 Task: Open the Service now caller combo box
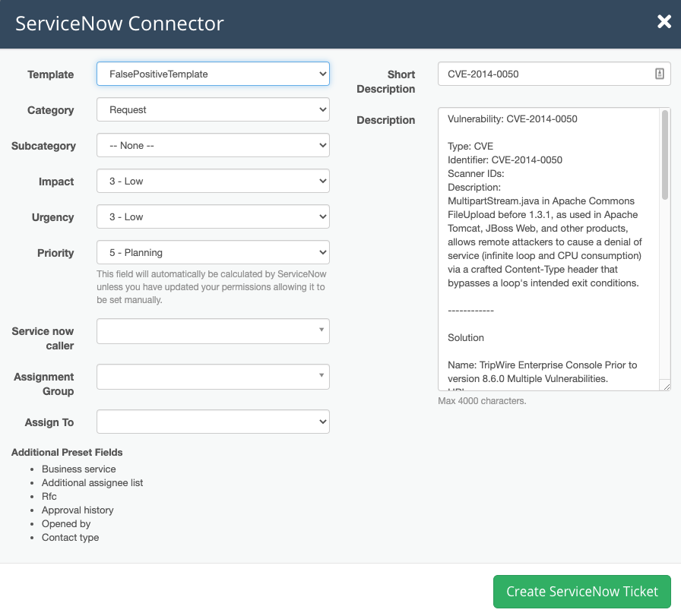(x=213, y=331)
